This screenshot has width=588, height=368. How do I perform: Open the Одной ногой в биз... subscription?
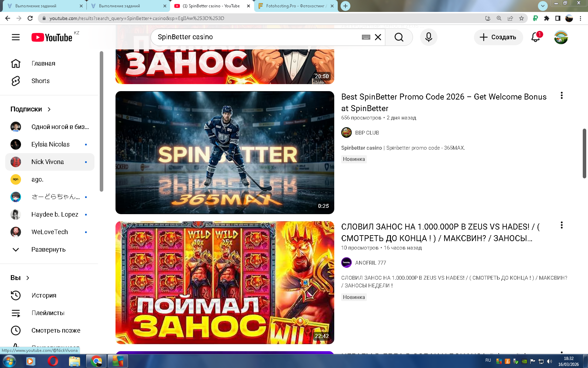coord(50,127)
